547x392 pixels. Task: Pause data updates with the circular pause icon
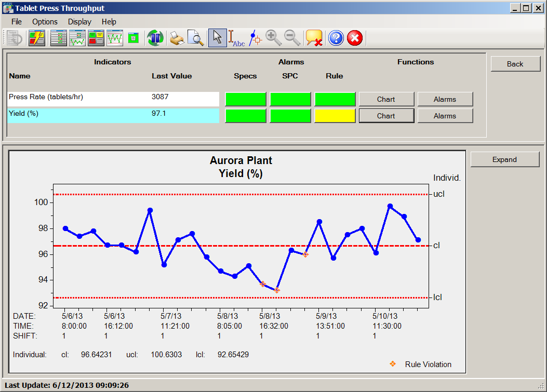(155, 37)
